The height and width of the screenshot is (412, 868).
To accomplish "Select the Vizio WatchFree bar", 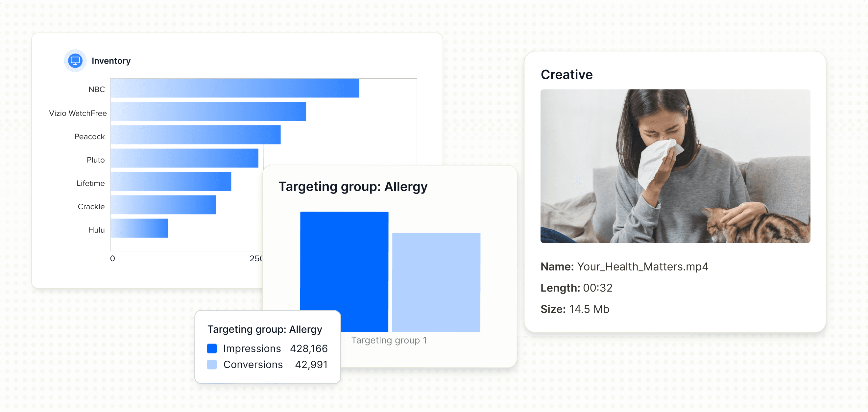I will (x=208, y=112).
